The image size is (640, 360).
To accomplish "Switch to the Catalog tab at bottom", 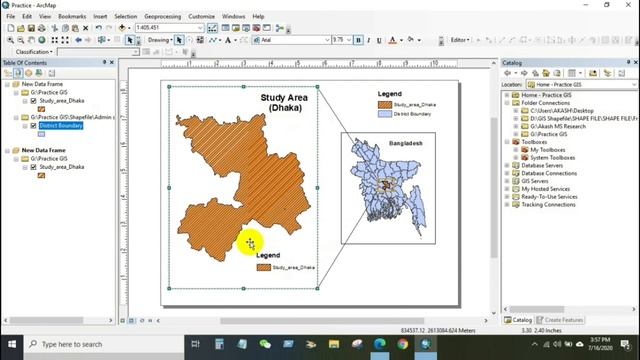I will tap(518, 320).
